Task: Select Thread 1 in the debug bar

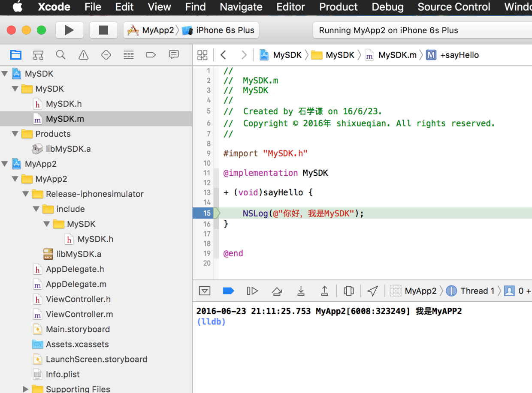Action: 470,291
